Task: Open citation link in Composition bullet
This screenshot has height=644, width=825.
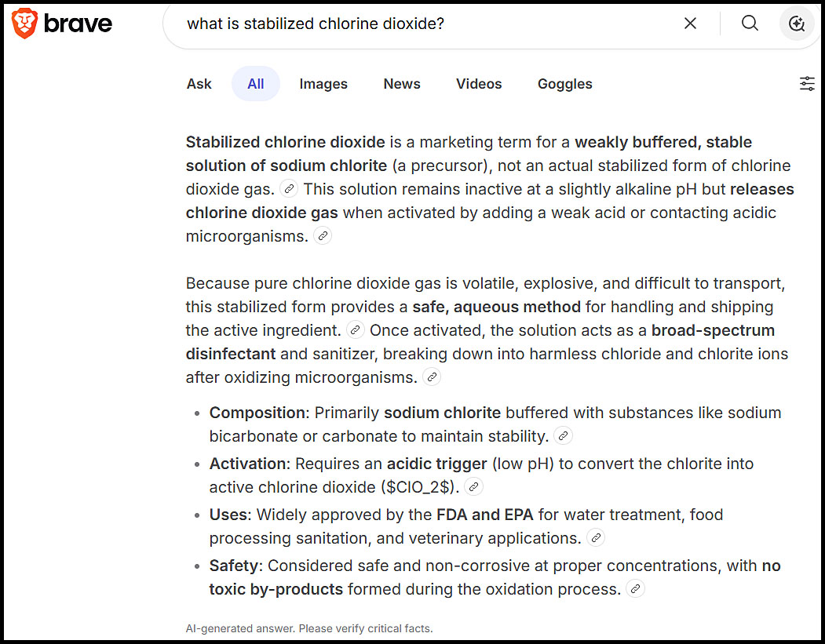Action: (x=563, y=435)
